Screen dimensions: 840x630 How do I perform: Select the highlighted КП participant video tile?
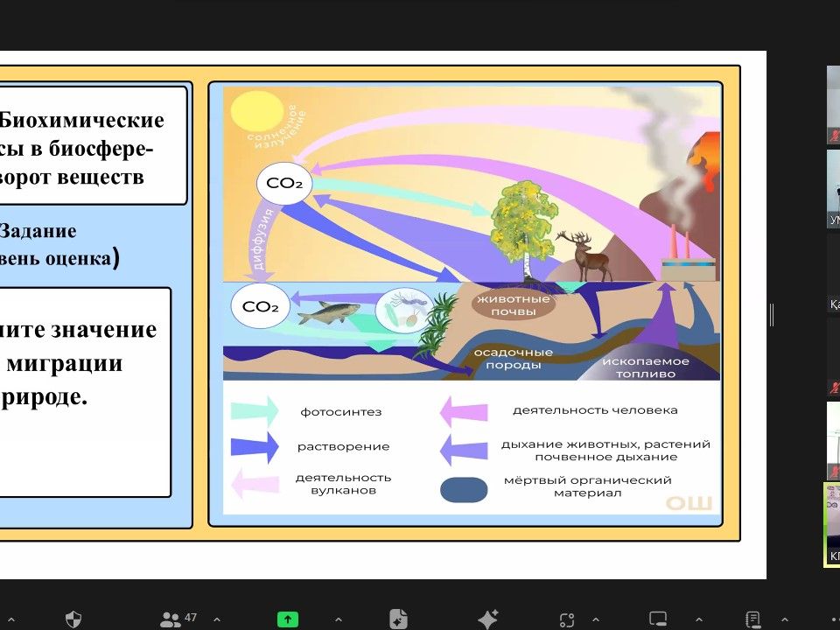pyautogui.click(x=832, y=525)
